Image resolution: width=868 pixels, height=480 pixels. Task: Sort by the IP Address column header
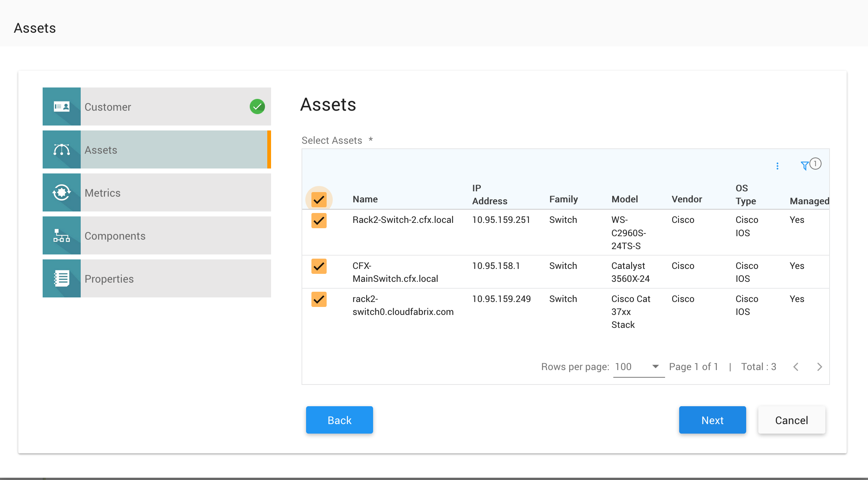tap(490, 194)
